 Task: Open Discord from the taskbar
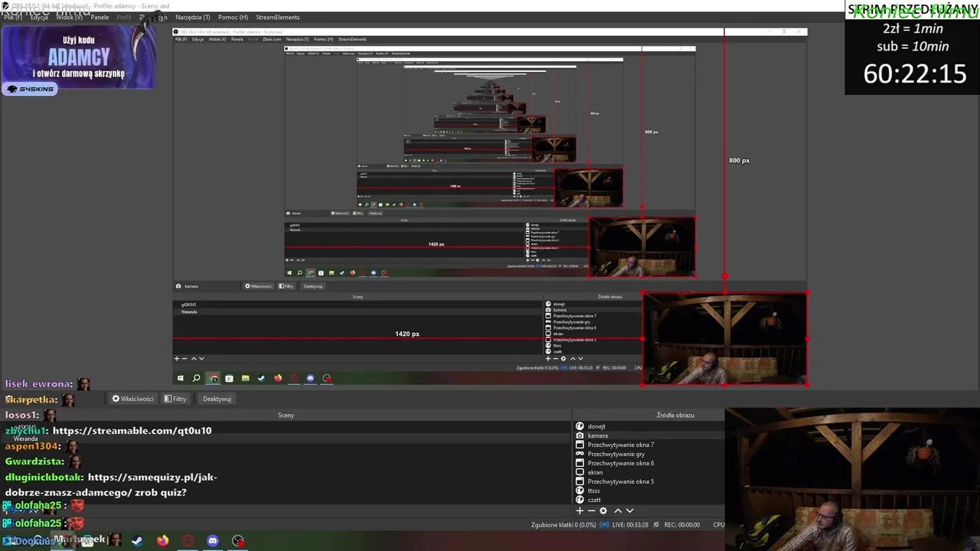[x=213, y=541]
